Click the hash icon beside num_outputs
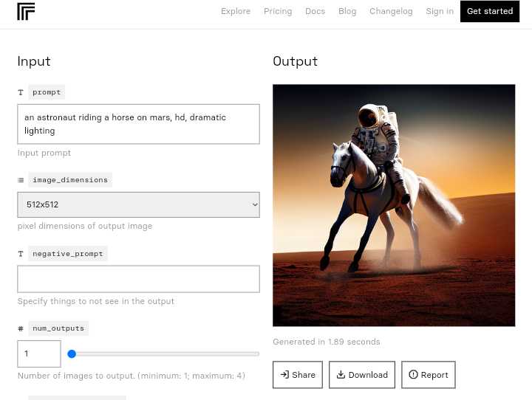Image resolution: width=532 pixels, height=400 pixels. (x=21, y=328)
